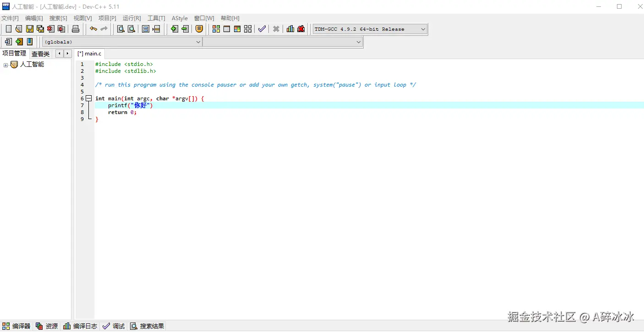Viewport: 644px width, 333px height.
Task: Open the 编辑[E] menu
Action: 34,18
